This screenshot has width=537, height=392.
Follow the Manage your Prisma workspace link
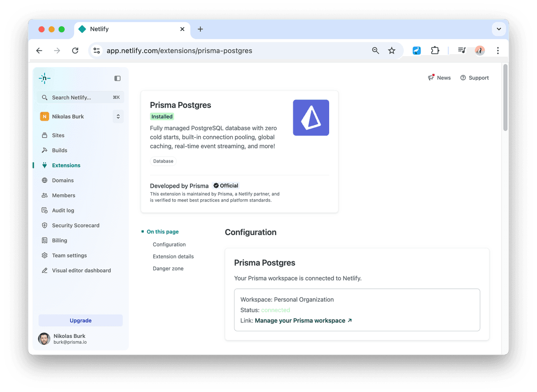point(300,320)
